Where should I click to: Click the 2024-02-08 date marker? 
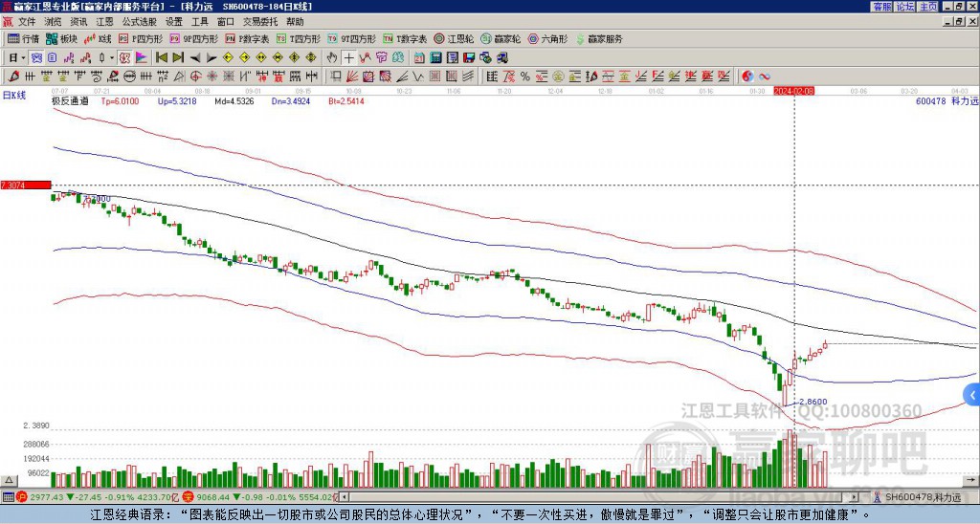tap(794, 91)
